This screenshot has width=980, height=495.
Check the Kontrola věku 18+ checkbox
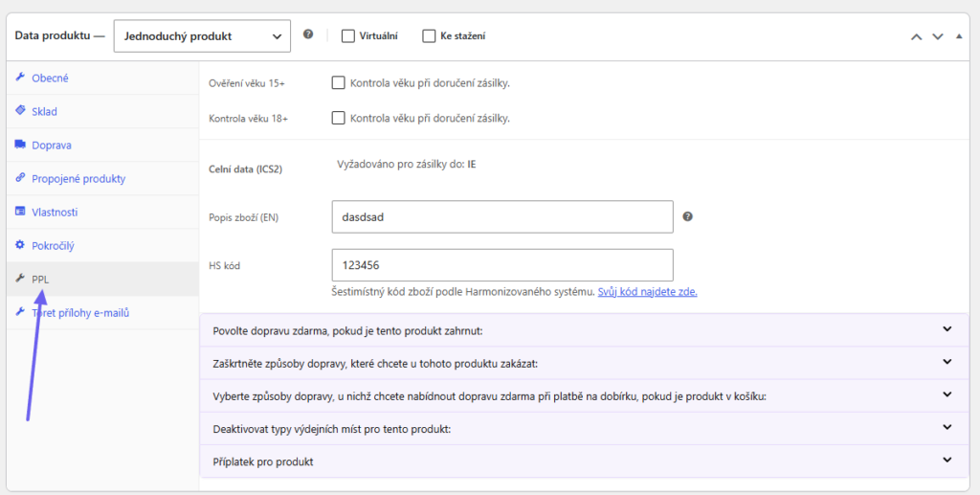click(x=338, y=118)
